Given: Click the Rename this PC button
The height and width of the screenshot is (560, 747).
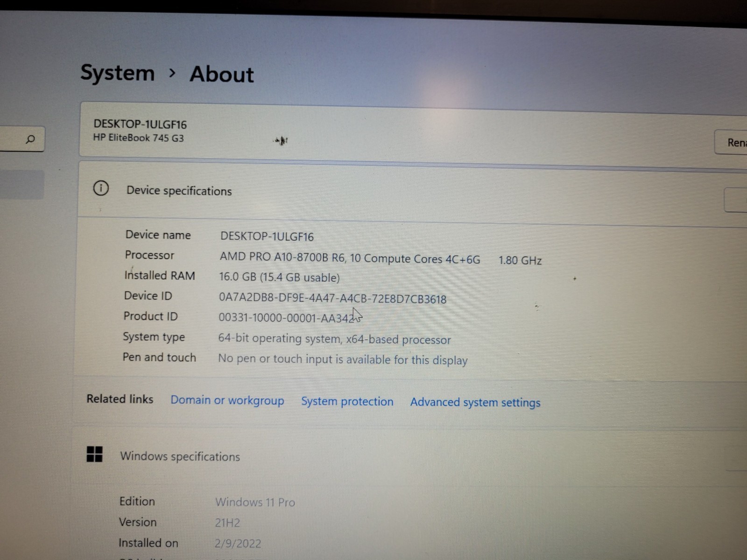Looking at the screenshot, I should [x=731, y=142].
